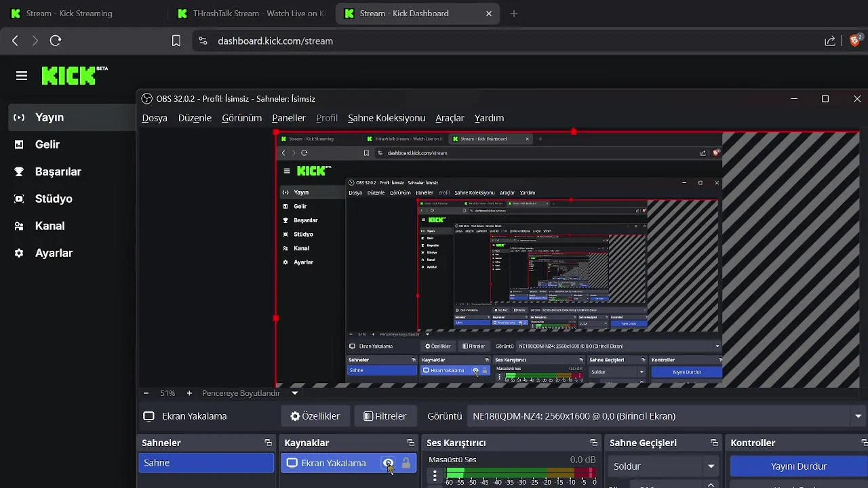Maximize the OBS window
The image size is (868, 488).
(825, 99)
